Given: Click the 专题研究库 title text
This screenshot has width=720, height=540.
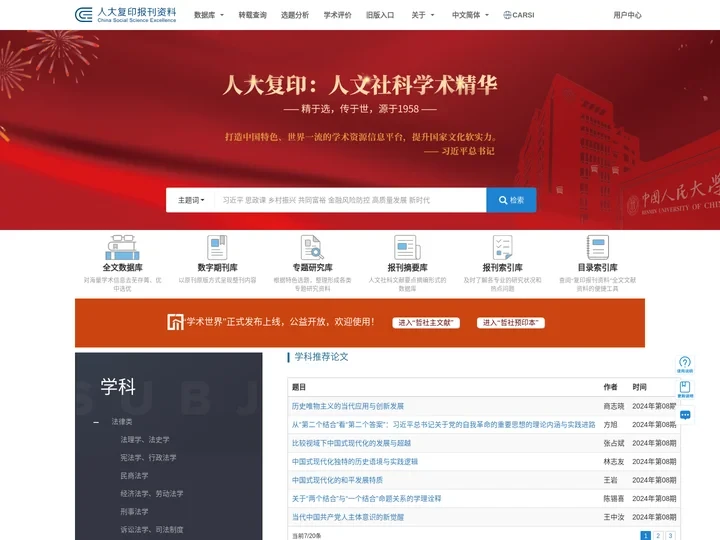Looking at the screenshot, I should [312, 267].
